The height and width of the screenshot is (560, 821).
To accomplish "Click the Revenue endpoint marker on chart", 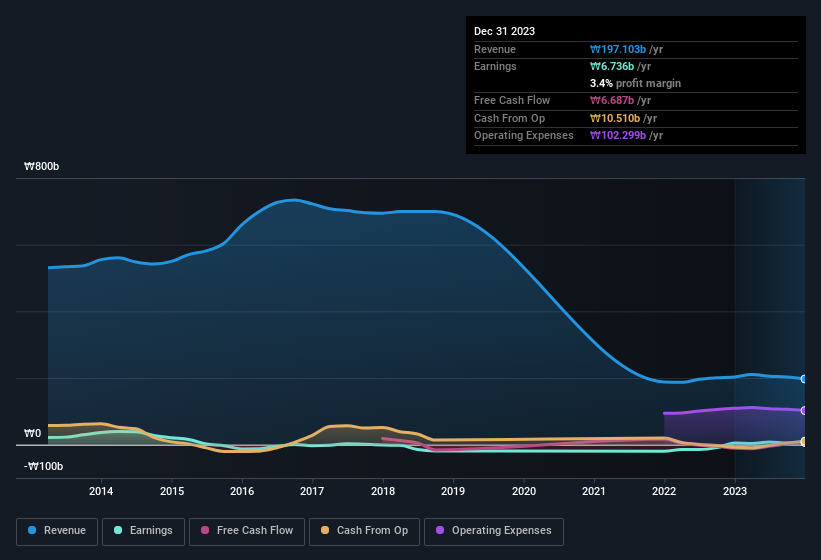I will click(804, 379).
